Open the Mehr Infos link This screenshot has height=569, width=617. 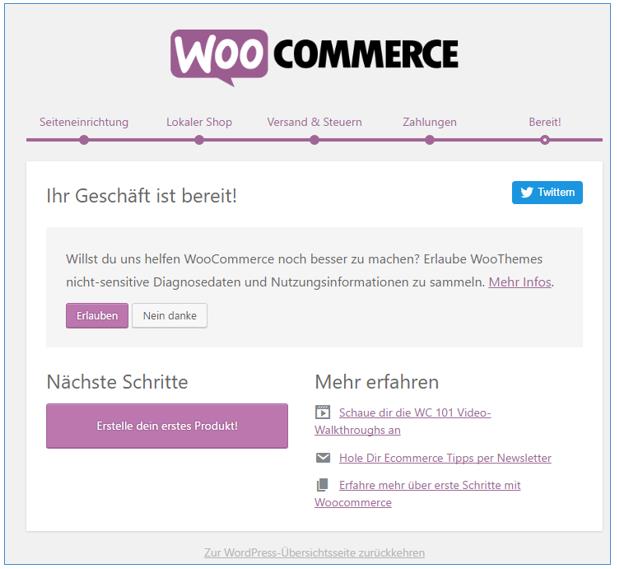[x=520, y=282]
